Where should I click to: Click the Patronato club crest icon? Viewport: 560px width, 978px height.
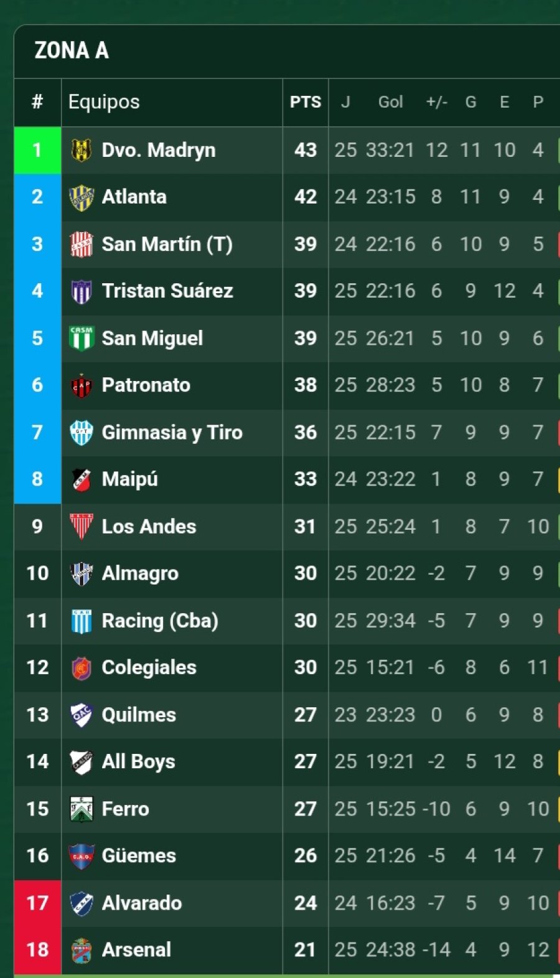[x=82, y=385]
